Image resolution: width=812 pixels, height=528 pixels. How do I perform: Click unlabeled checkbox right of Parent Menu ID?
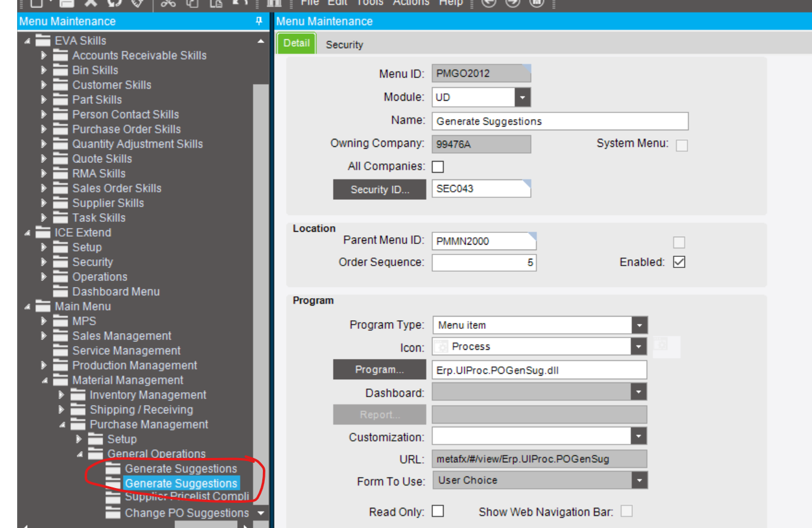click(679, 242)
